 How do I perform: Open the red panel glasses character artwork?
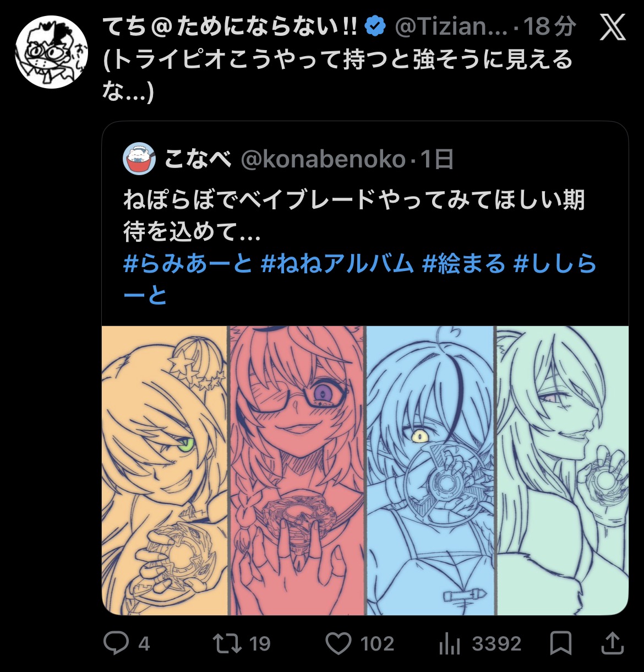tap(297, 470)
